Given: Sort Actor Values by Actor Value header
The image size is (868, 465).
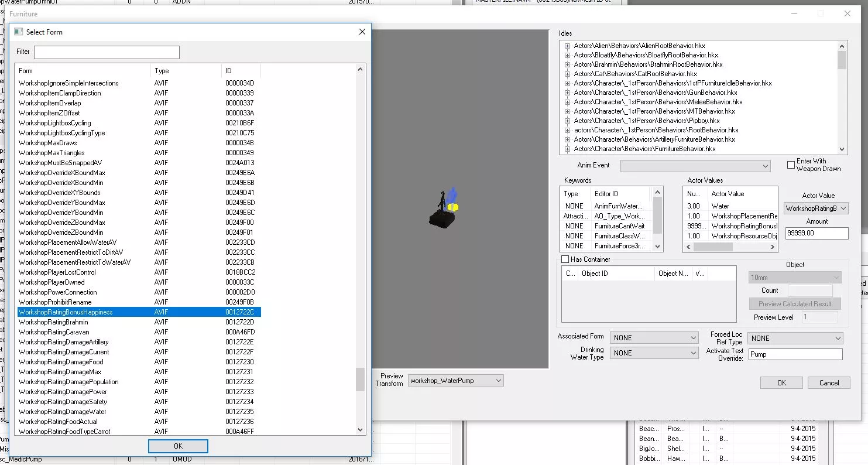Looking at the screenshot, I should pos(743,194).
